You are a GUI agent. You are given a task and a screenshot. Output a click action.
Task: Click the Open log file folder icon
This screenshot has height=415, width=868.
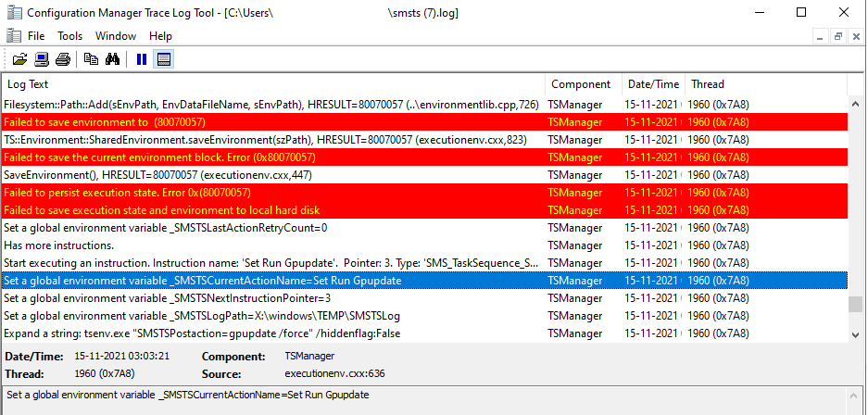pos(19,59)
